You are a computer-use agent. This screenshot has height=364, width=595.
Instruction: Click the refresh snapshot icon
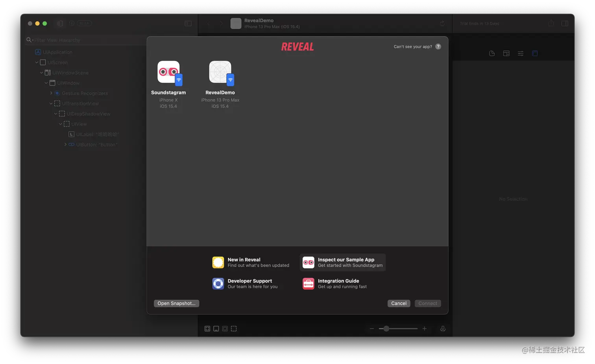442,24
